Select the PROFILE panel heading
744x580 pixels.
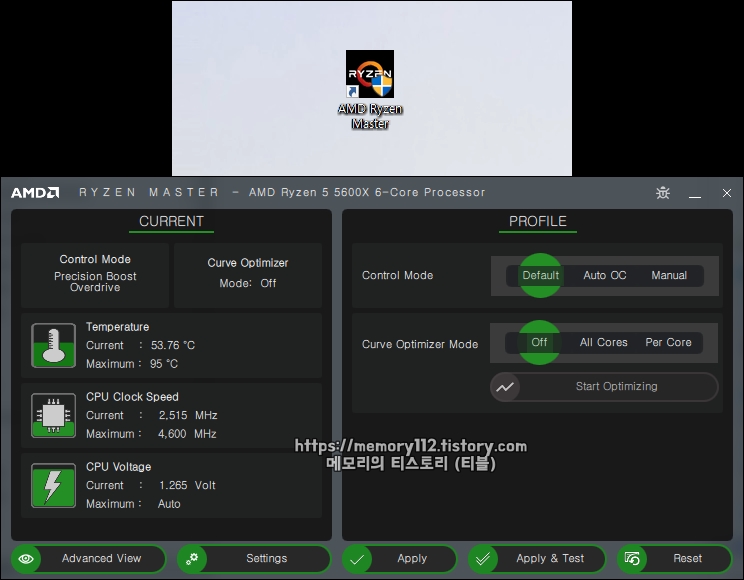pyautogui.click(x=538, y=222)
